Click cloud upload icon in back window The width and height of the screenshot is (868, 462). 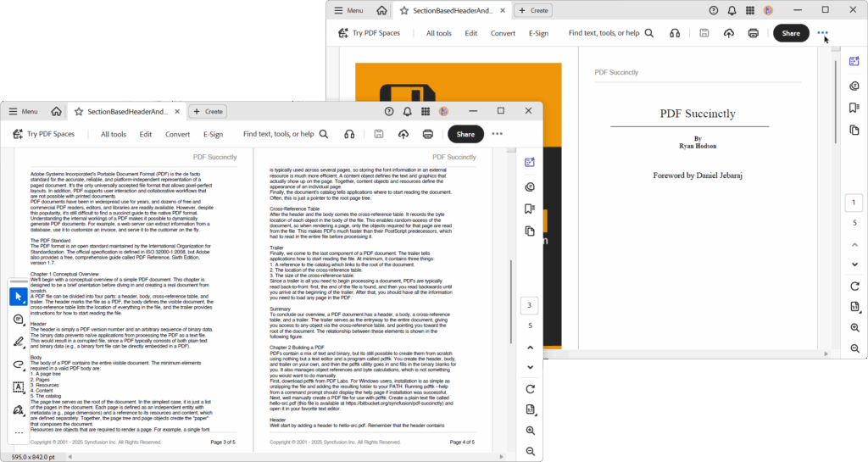(x=729, y=33)
